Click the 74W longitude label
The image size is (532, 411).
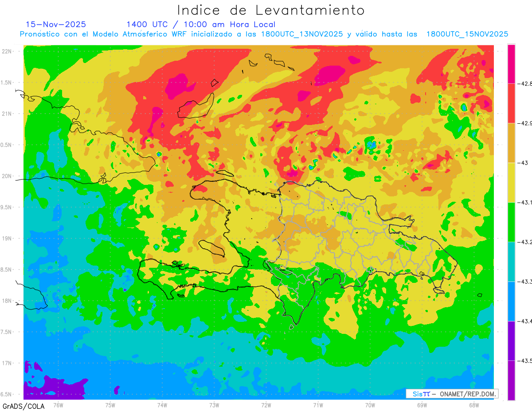[x=162, y=405]
